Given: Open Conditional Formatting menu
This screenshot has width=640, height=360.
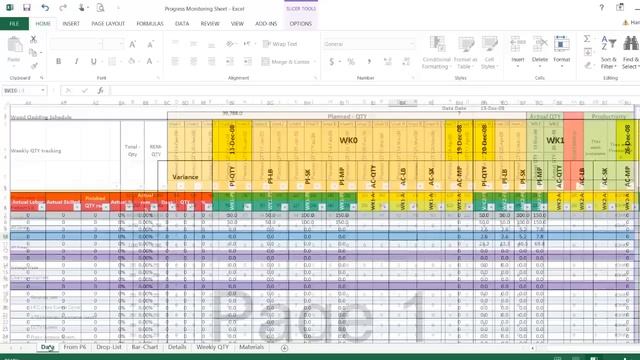Looking at the screenshot, I should (x=436, y=52).
